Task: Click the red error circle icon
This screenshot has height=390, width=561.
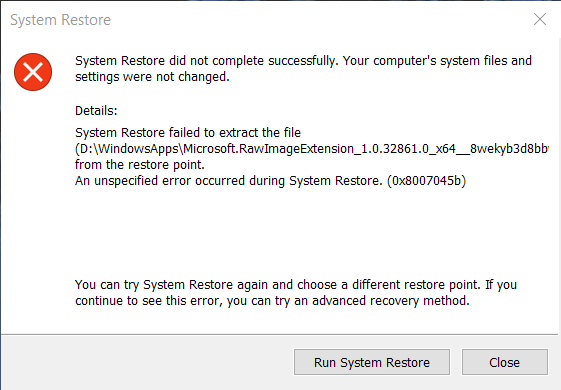Action: pyautogui.click(x=33, y=72)
